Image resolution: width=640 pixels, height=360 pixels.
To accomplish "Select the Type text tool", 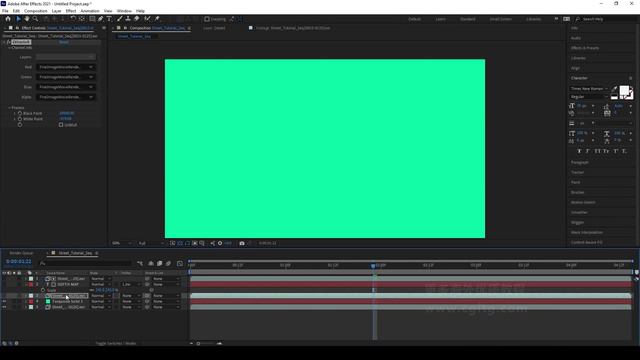I will 109,19.
